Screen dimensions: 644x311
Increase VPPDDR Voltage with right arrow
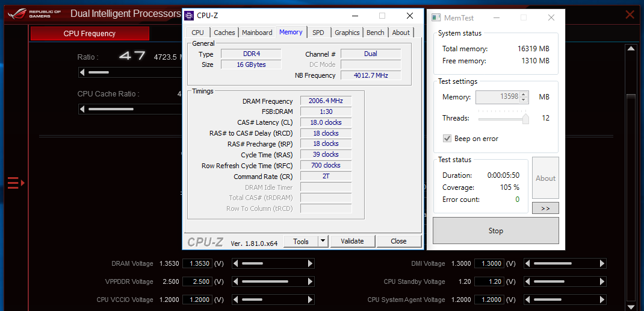(x=311, y=281)
